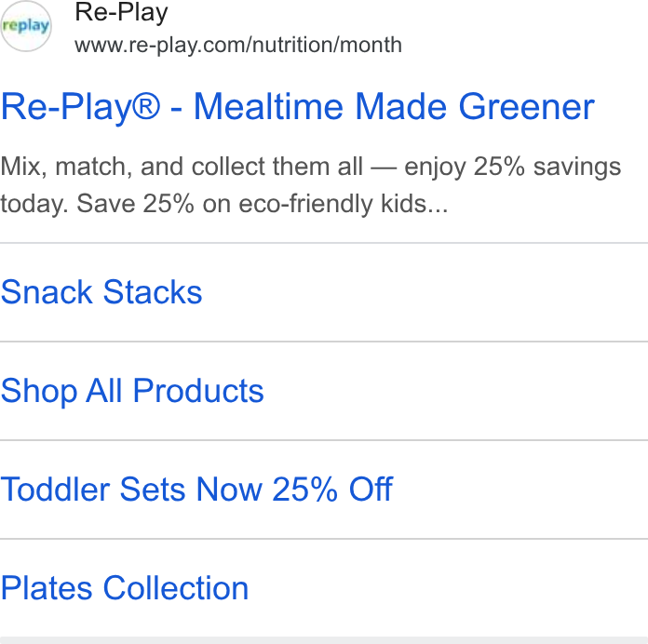Screen dimensions: 648x644
Task: Select the word Greener in the ad headline
Action: coord(527,107)
